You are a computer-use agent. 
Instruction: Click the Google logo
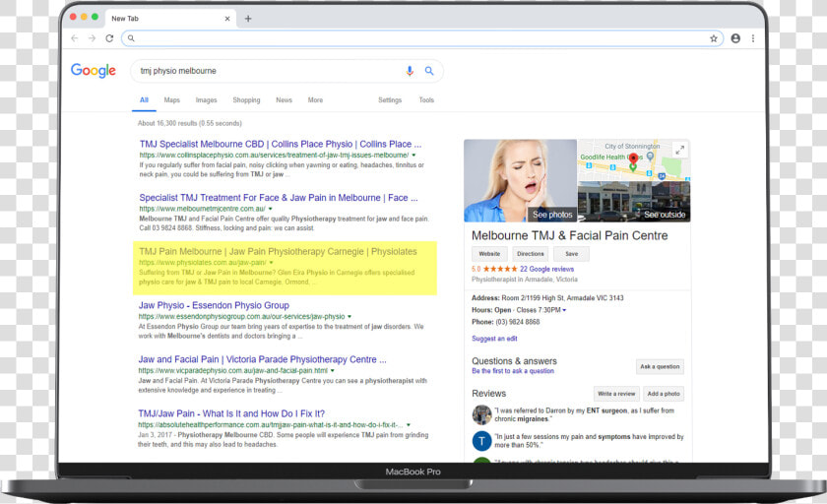94,71
